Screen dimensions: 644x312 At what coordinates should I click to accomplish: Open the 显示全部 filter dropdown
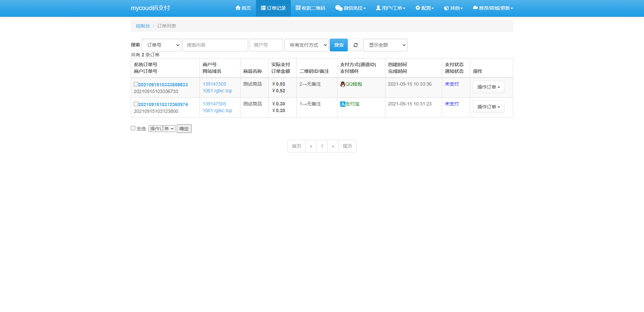pos(385,45)
